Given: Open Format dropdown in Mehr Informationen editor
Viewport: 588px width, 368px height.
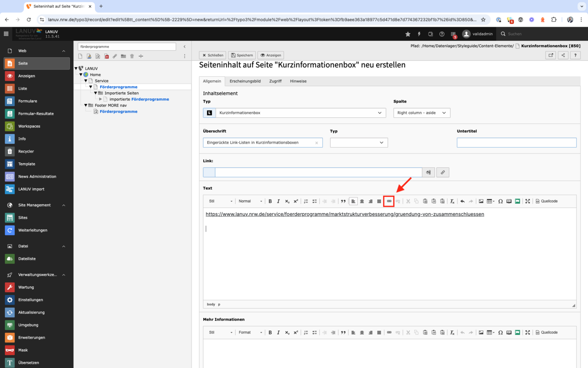Looking at the screenshot, I should 250,332.
